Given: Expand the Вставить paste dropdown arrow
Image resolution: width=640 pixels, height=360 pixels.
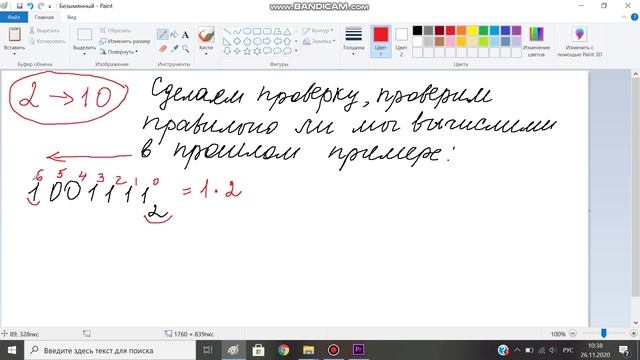Looking at the screenshot, I should tap(14, 54).
